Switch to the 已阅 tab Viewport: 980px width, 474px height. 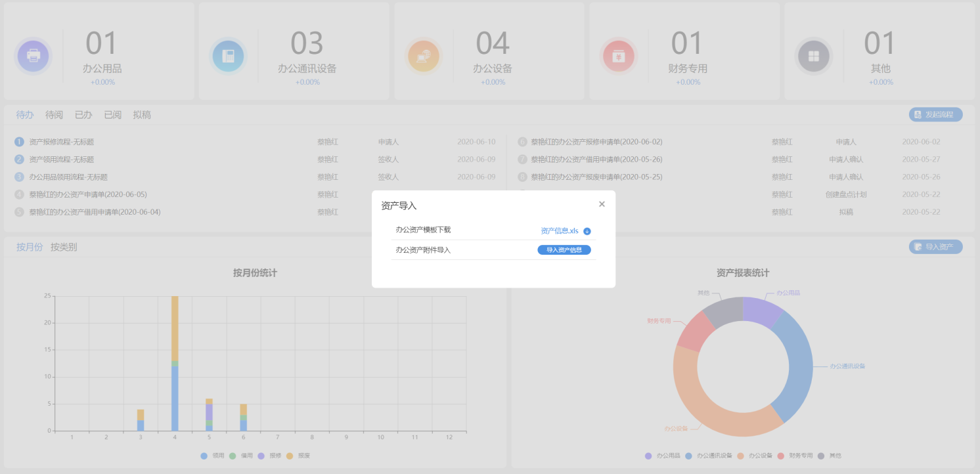click(113, 115)
